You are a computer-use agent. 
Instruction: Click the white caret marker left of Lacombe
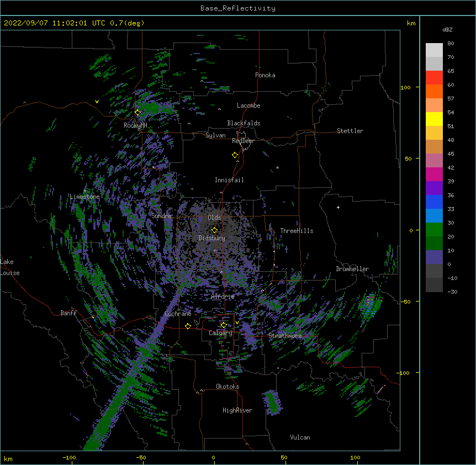(219, 109)
